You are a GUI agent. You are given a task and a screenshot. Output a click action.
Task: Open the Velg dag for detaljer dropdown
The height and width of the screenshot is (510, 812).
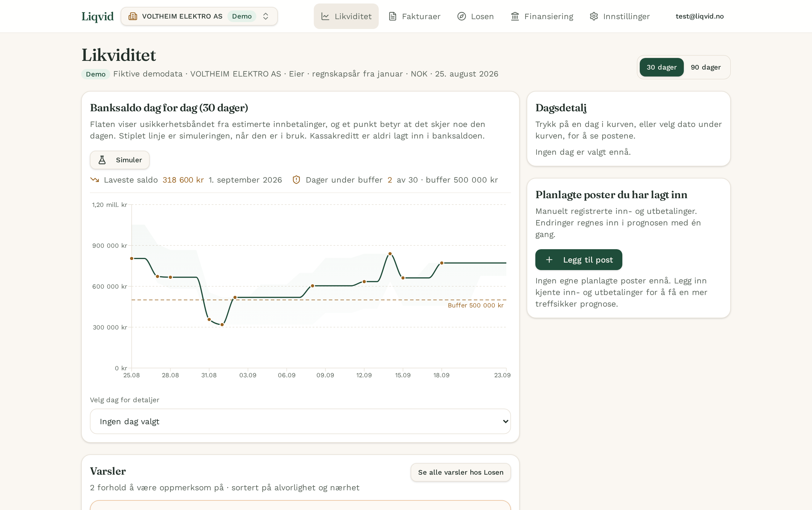click(x=300, y=421)
